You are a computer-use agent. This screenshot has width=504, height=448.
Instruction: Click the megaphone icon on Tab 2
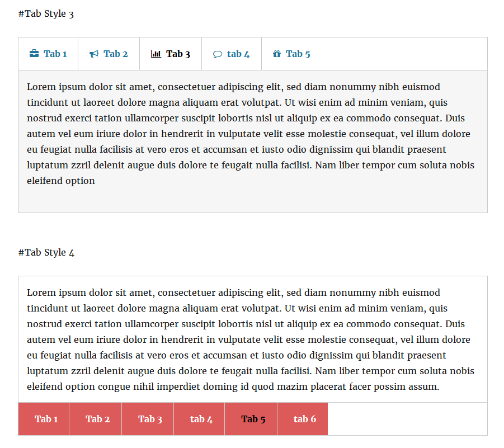(x=94, y=54)
